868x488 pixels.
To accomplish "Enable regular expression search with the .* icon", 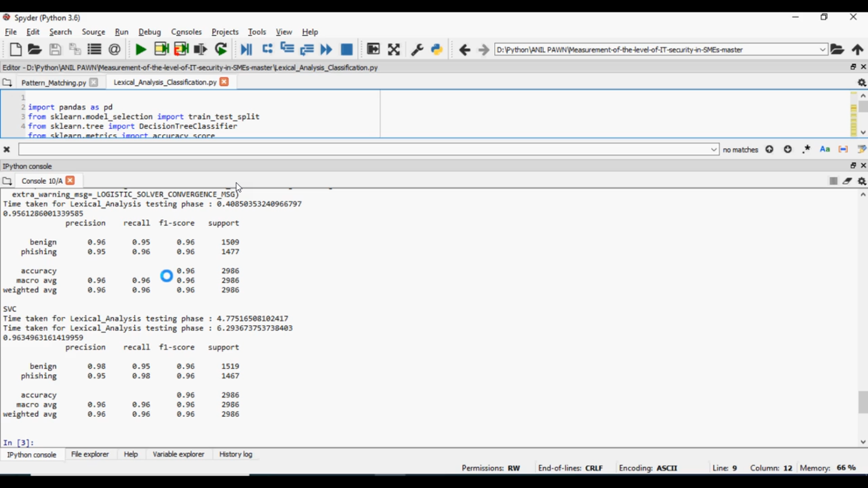I will (x=806, y=149).
